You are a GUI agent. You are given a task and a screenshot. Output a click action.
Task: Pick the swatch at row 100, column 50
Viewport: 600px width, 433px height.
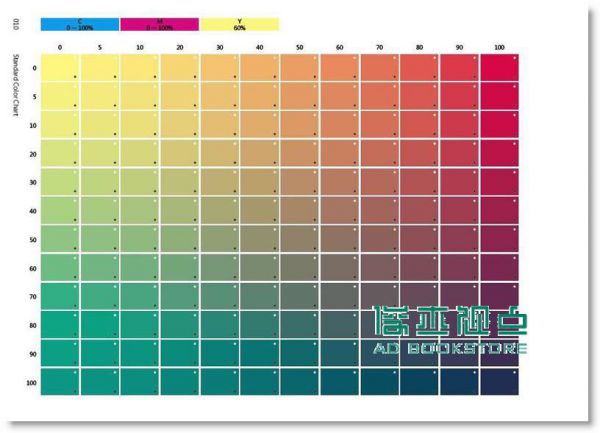tap(299, 382)
